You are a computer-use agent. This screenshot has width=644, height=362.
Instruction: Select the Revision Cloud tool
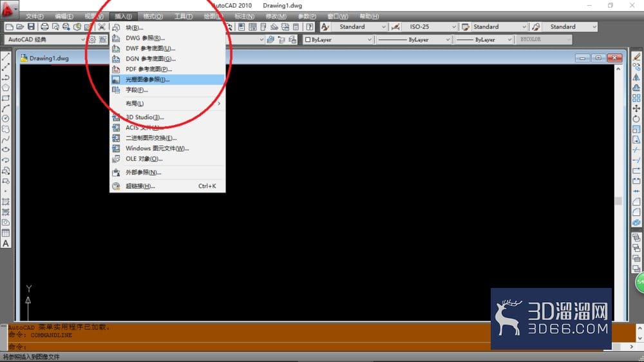pos(6,129)
